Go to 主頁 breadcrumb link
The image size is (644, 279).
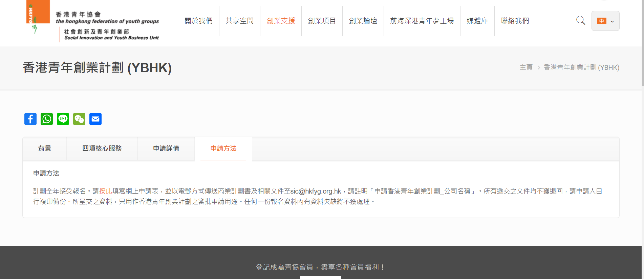526,67
